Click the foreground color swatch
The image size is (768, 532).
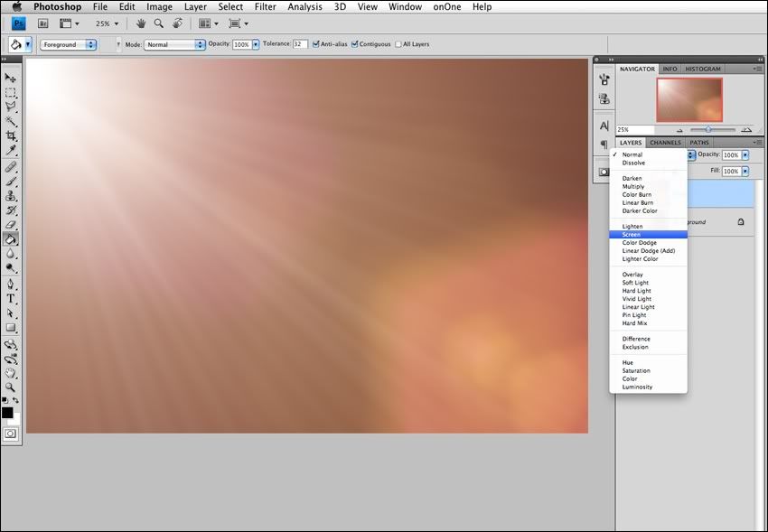pyautogui.click(x=7, y=412)
